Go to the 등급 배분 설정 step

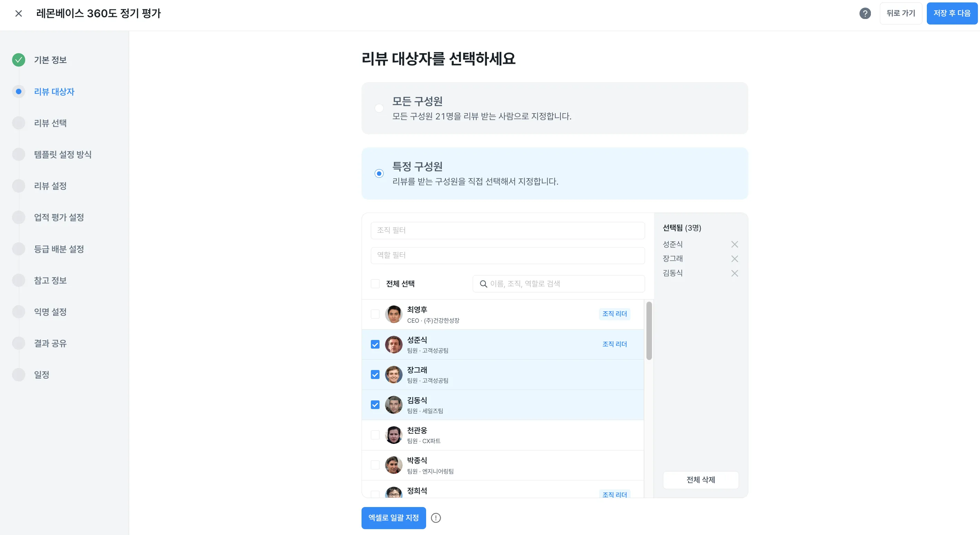(59, 249)
